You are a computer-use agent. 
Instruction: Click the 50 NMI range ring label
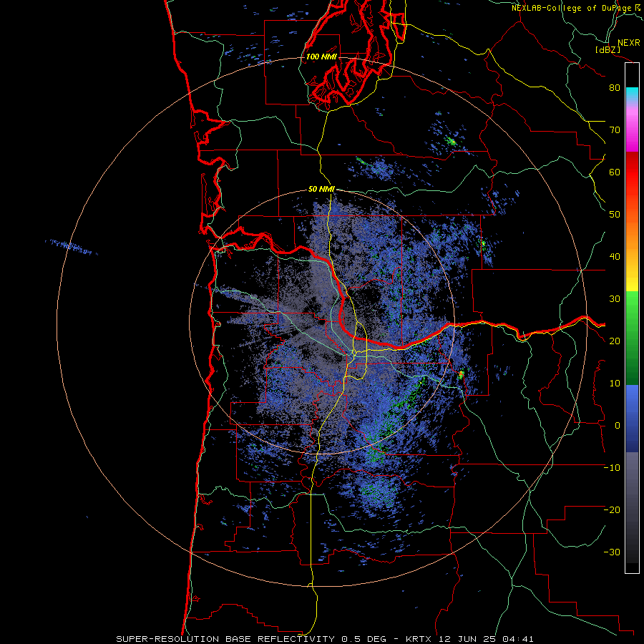(321, 189)
